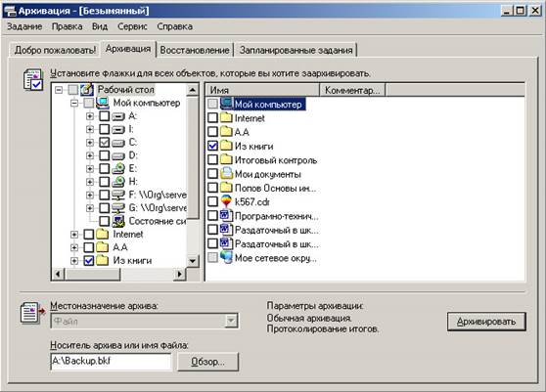Click the Обзор... browse button
The height and width of the screenshot is (392, 546).
pyautogui.click(x=207, y=362)
